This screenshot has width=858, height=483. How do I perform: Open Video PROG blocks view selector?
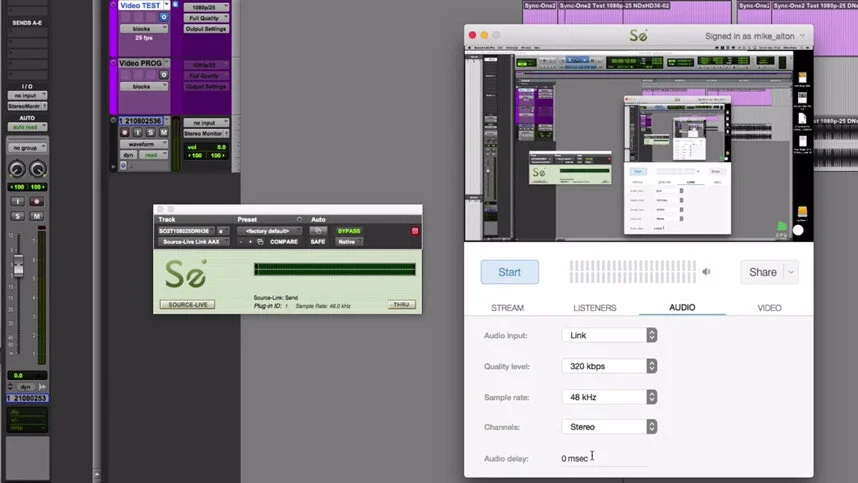click(144, 86)
